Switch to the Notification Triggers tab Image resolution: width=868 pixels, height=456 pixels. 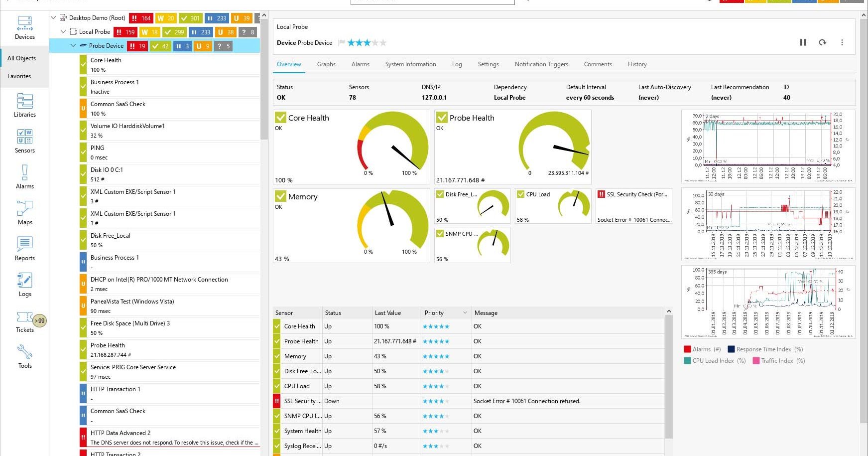pos(541,64)
